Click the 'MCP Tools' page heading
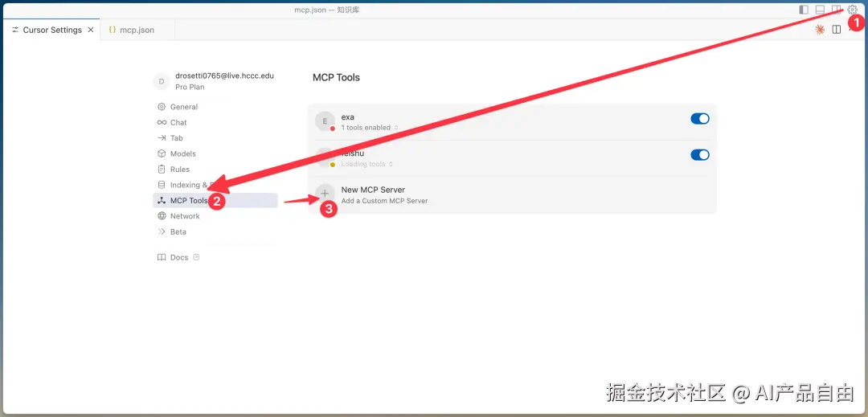 336,77
